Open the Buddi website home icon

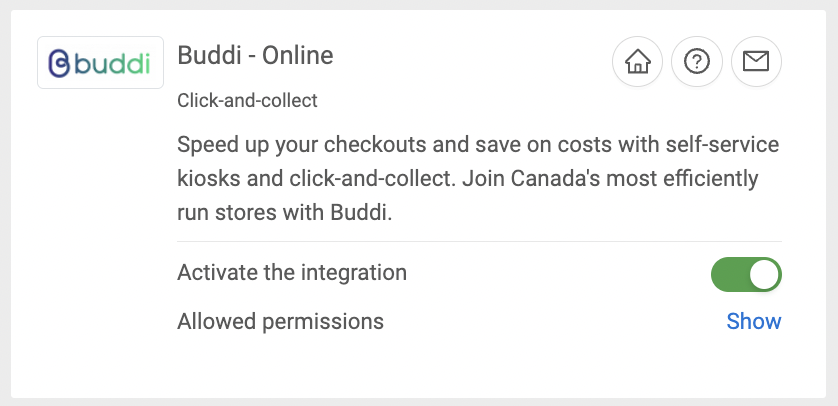pyautogui.click(x=637, y=62)
